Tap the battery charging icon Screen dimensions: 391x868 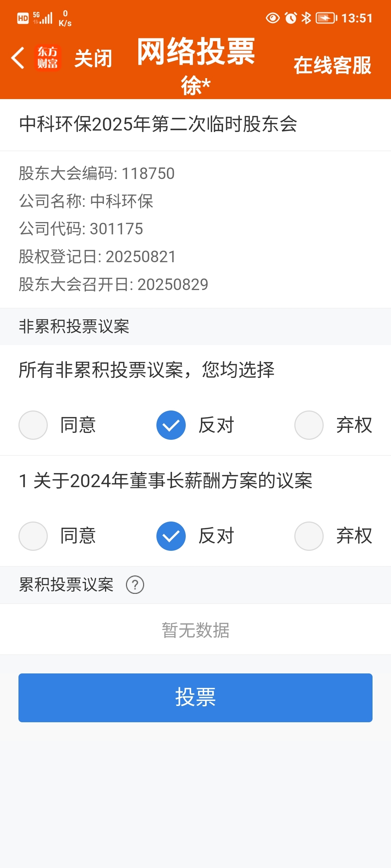326,18
